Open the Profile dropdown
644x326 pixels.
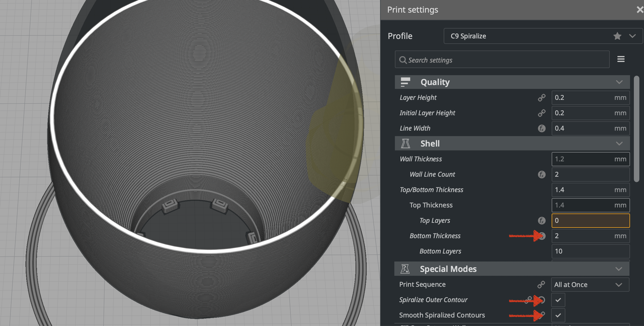tap(632, 36)
